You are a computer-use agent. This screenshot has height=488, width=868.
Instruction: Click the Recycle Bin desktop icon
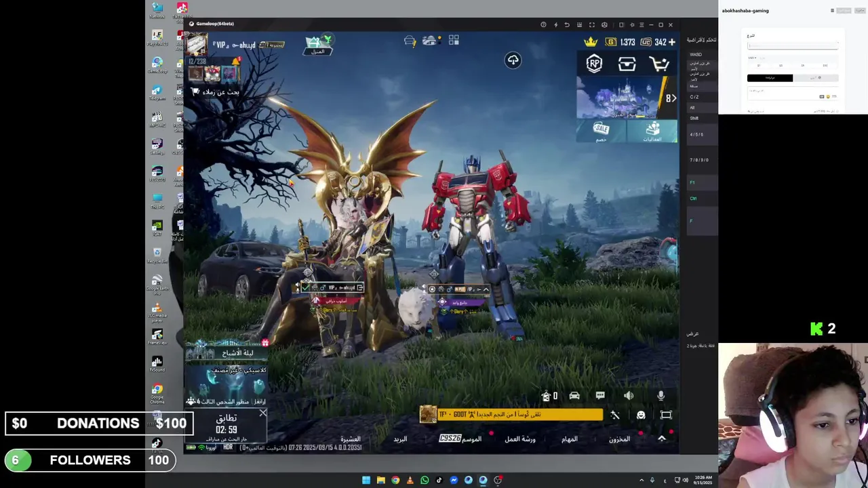pos(157,256)
